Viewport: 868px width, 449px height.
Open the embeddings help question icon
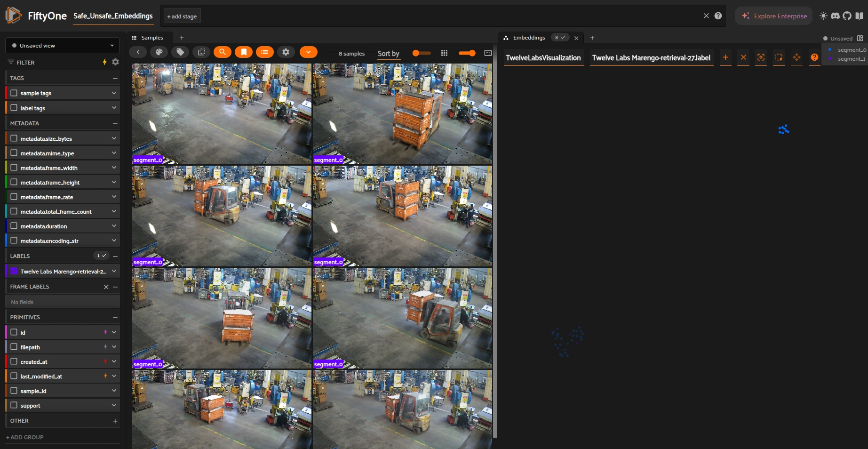[x=814, y=57]
